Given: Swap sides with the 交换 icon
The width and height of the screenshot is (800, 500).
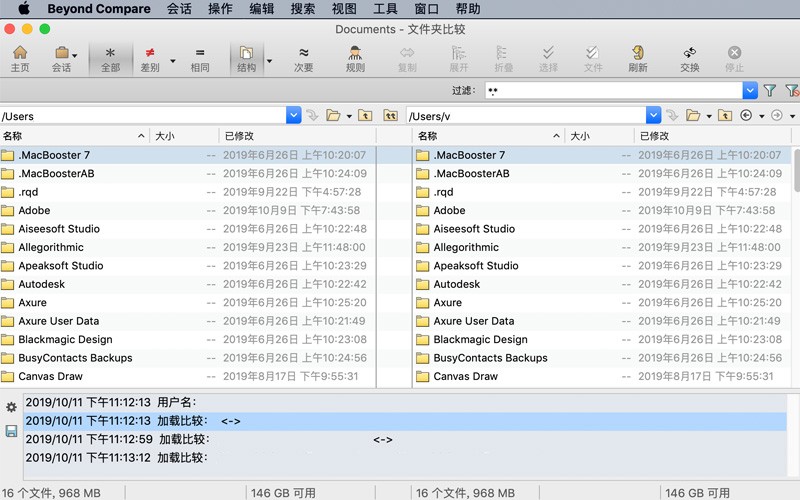Looking at the screenshot, I should click(690, 59).
